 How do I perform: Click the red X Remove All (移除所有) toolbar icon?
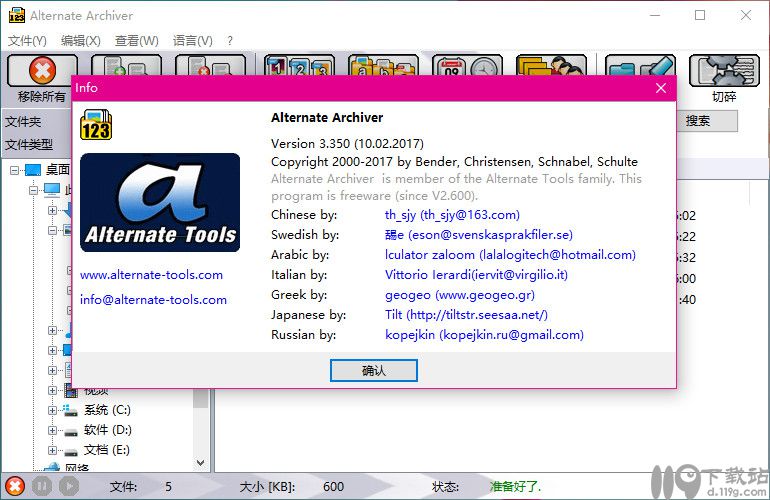click(x=42, y=72)
